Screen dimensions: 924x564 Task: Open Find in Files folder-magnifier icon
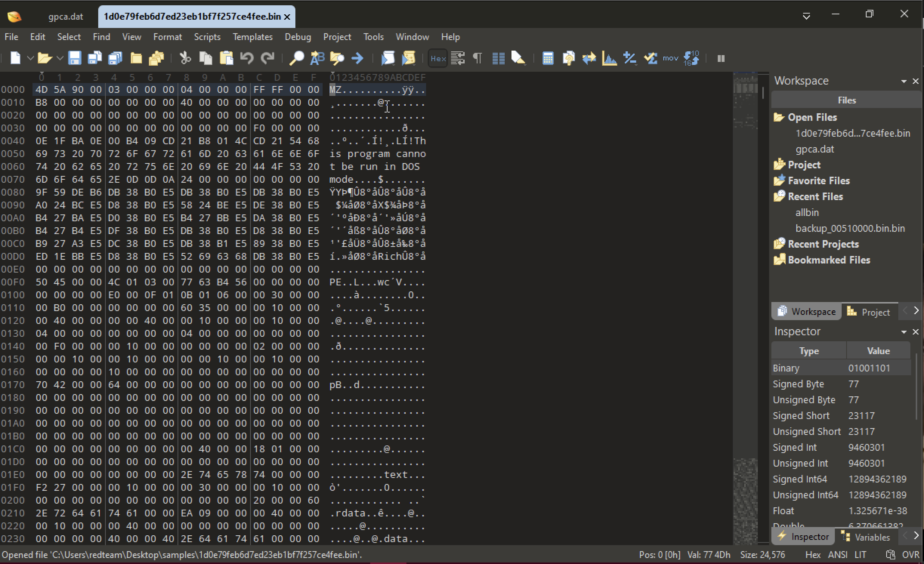coord(337,59)
